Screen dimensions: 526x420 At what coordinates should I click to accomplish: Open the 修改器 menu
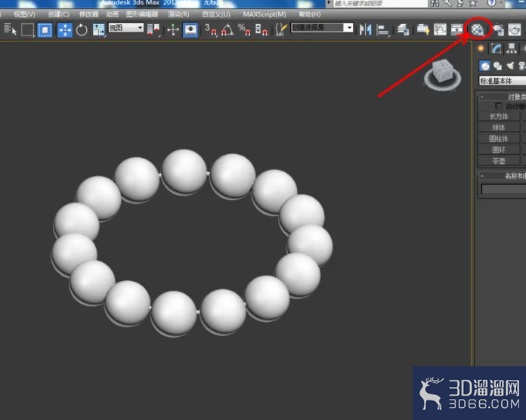pyautogui.click(x=89, y=14)
